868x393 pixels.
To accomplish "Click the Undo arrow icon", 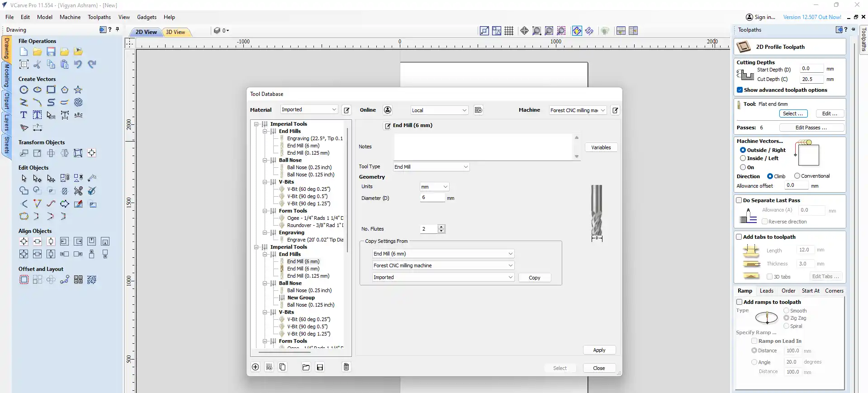I will click(x=78, y=64).
